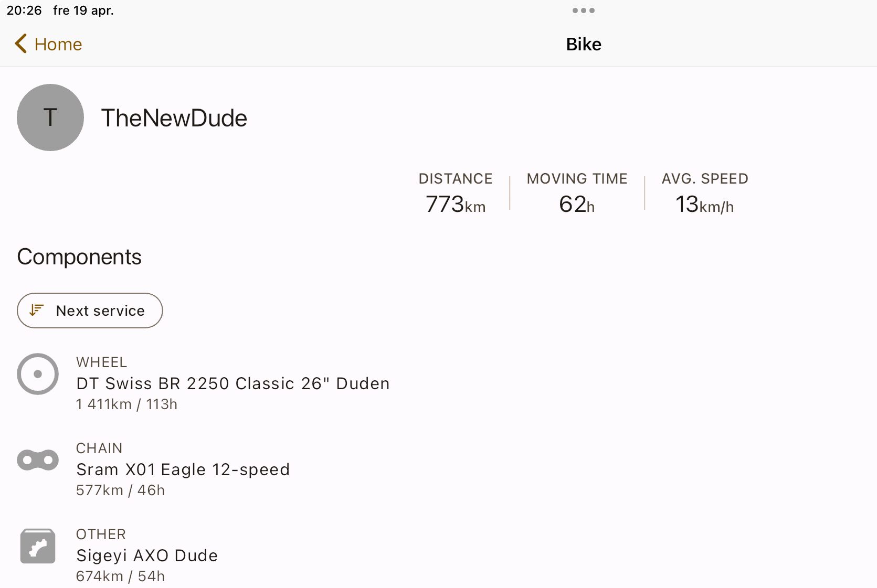Tap the wheel's 1 411km / 113h usage

tap(126, 404)
